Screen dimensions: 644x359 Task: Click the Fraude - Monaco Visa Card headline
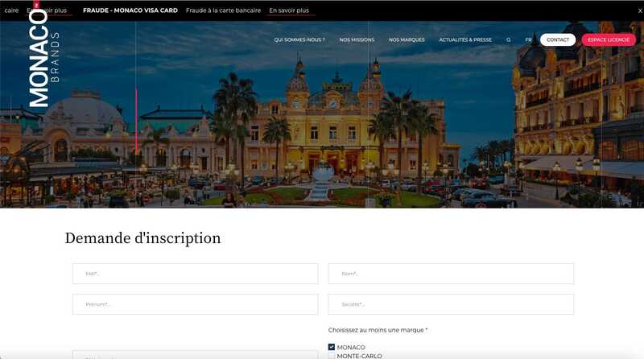[130, 10]
